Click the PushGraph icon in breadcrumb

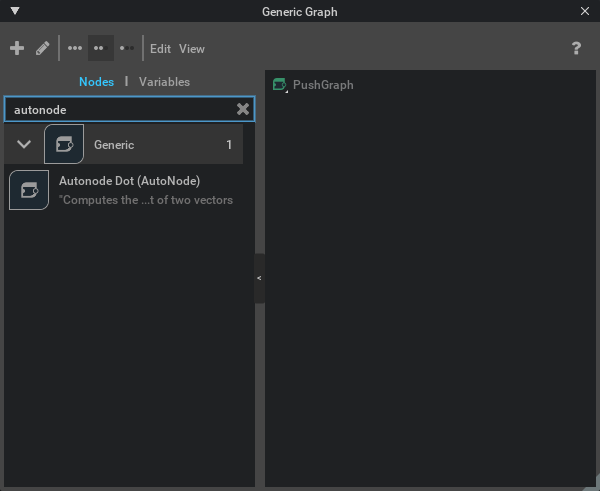click(280, 85)
